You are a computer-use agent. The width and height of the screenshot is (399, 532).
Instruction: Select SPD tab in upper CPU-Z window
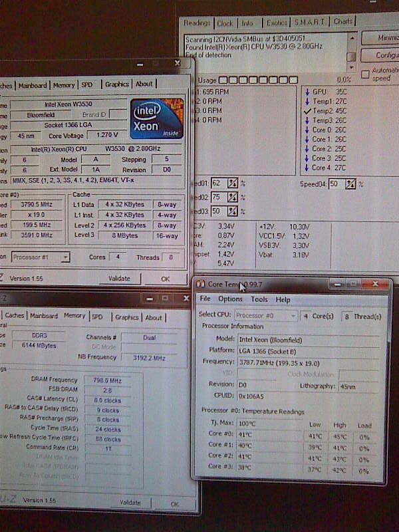pos(87,85)
